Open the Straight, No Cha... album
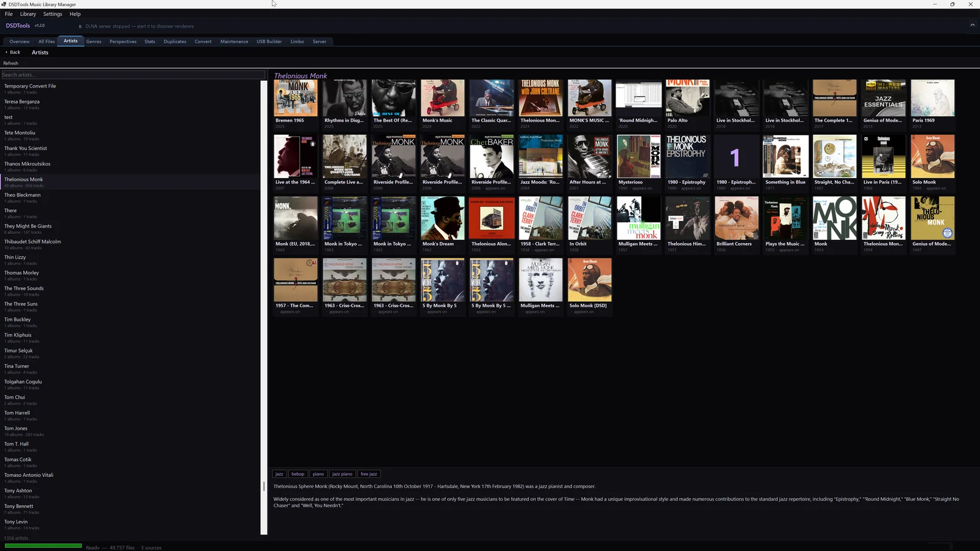Viewport: 980px width, 551px height. click(x=835, y=163)
